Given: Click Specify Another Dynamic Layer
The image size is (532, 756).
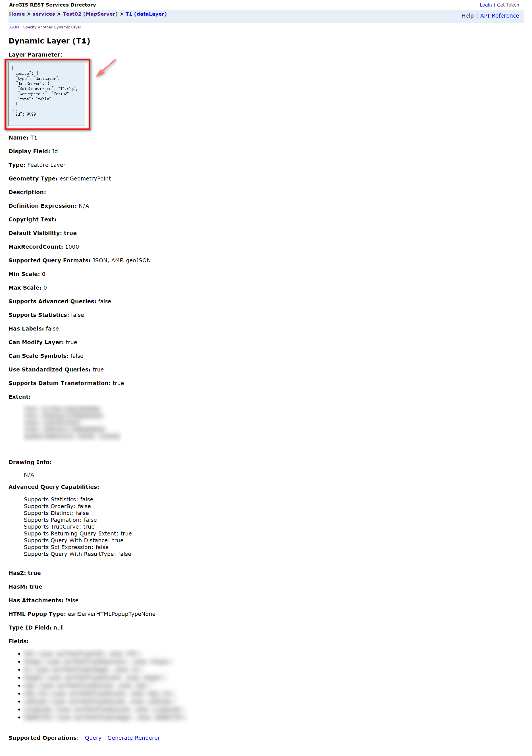Looking at the screenshot, I should click(52, 27).
